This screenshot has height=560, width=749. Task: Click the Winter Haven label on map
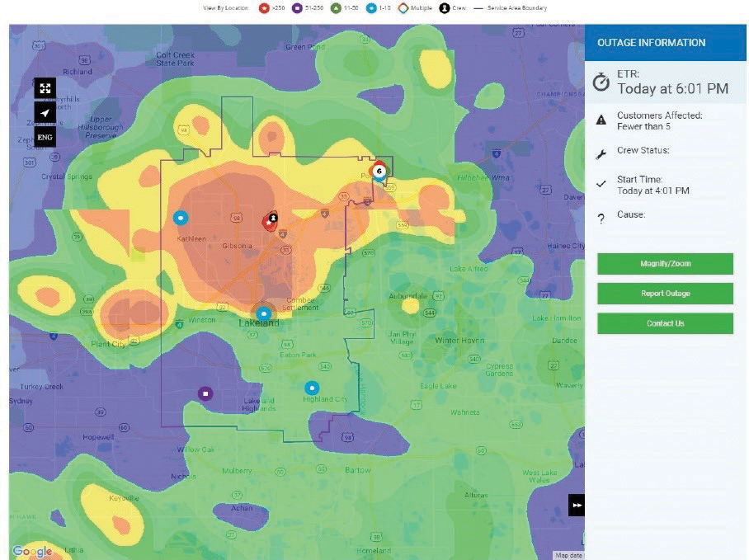tap(459, 341)
